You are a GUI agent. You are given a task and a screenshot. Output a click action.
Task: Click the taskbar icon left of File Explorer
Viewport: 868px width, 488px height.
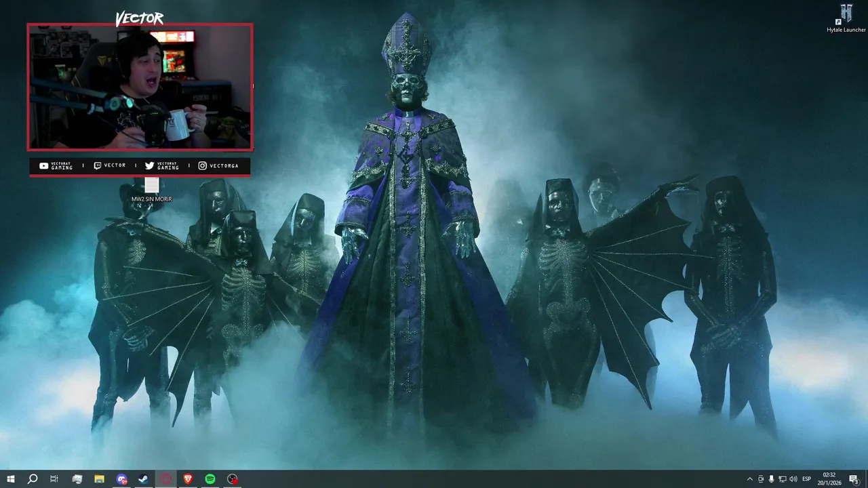point(77,479)
